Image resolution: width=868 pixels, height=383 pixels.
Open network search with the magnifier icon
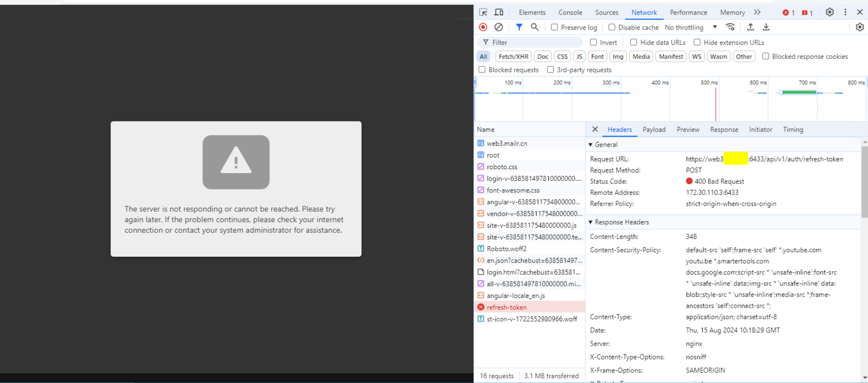pyautogui.click(x=534, y=27)
